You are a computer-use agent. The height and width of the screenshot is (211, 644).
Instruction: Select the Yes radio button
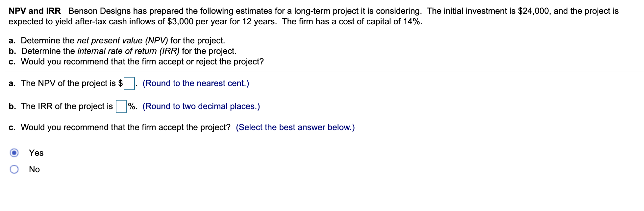tap(14, 153)
